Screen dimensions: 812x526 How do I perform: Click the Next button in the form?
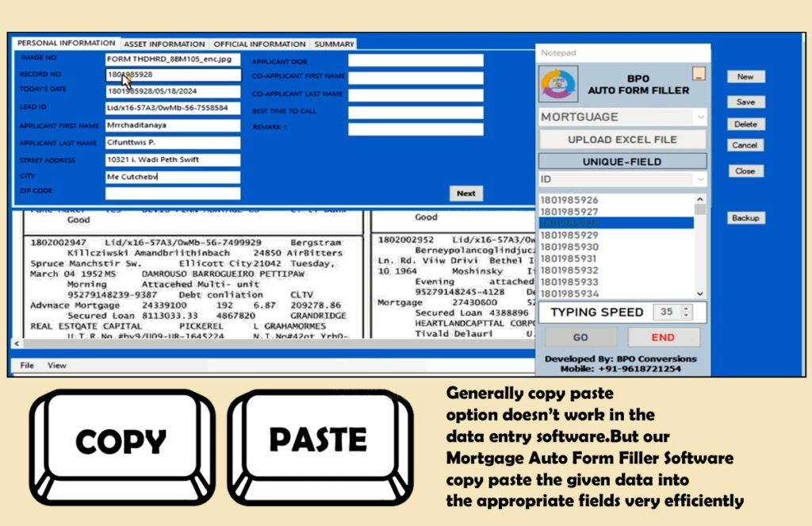466,193
